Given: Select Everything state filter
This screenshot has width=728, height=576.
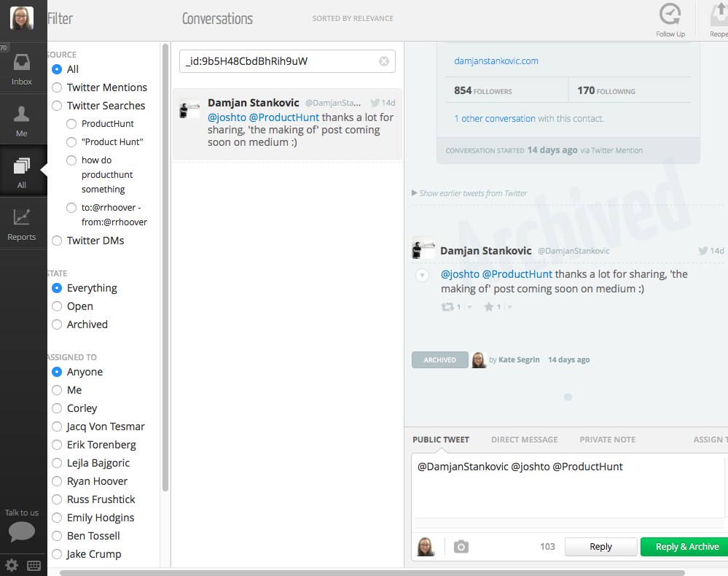Looking at the screenshot, I should pyautogui.click(x=57, y=288).
